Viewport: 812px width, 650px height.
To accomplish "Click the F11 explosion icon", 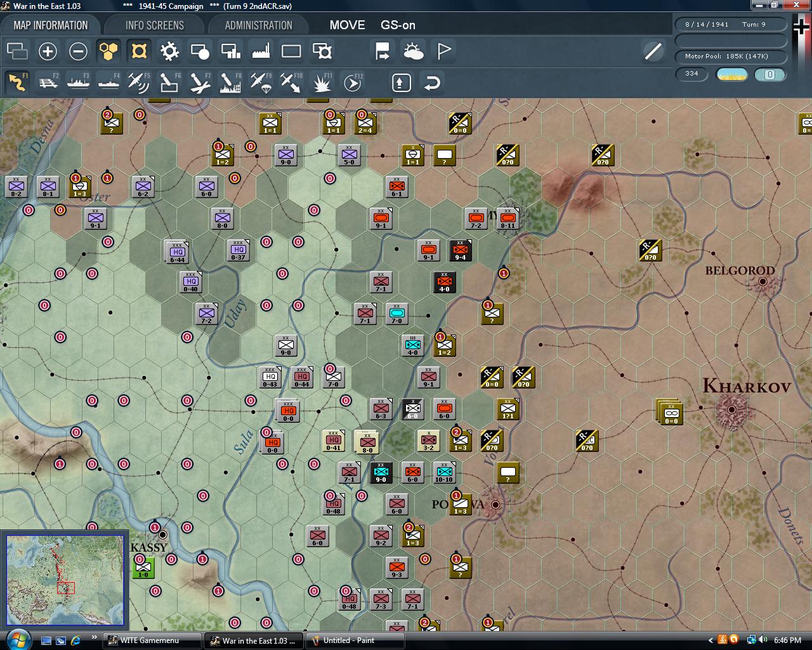I will click(x=322, y=83).
